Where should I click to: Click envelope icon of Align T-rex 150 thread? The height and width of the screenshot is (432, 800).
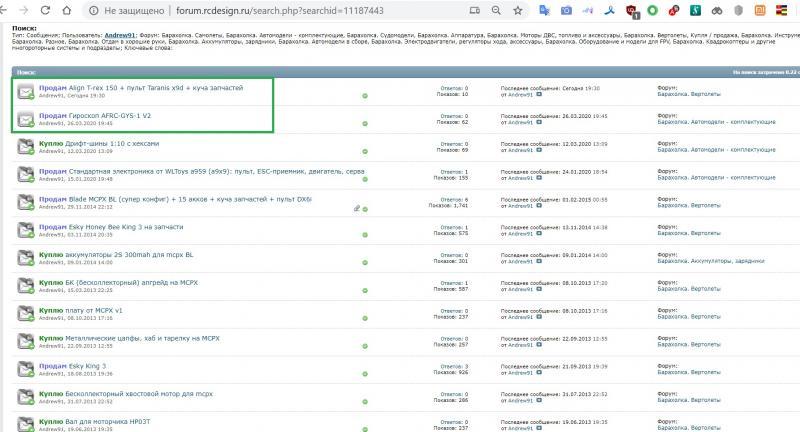(x=24, y=92)
